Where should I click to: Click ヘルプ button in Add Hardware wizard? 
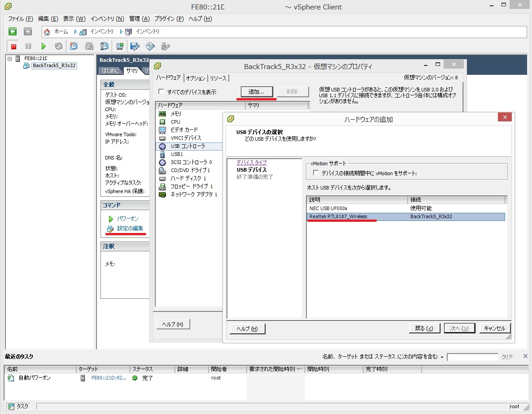247,328
